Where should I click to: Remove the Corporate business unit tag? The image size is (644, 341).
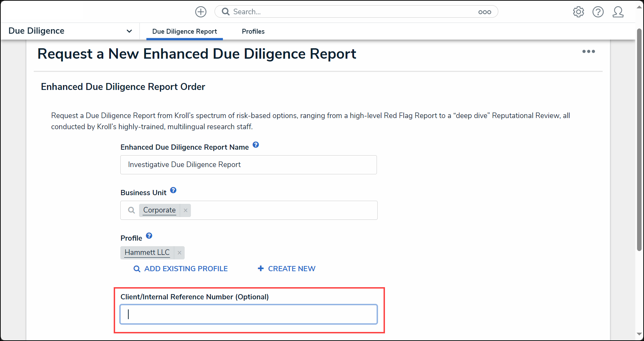click(186, 210)
